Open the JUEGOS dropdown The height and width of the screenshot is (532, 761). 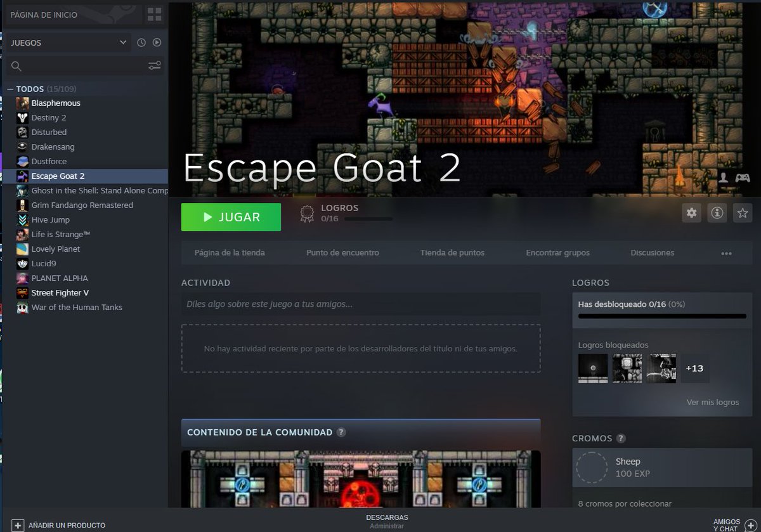[68, 42]
